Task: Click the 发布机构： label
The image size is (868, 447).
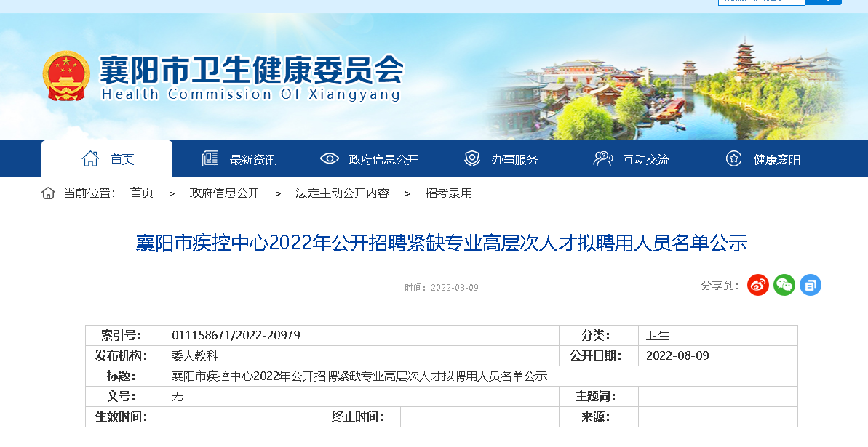Action: [x=122, y=355]
